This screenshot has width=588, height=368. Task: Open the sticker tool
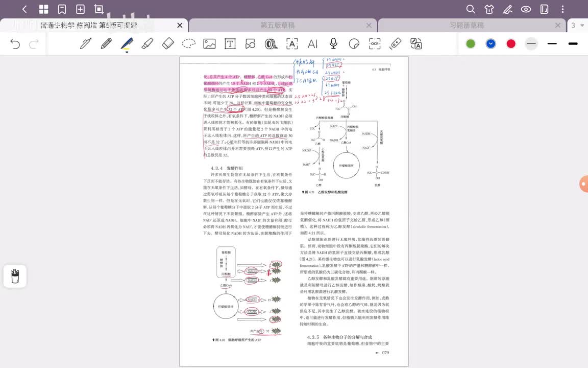click(354, 43)
